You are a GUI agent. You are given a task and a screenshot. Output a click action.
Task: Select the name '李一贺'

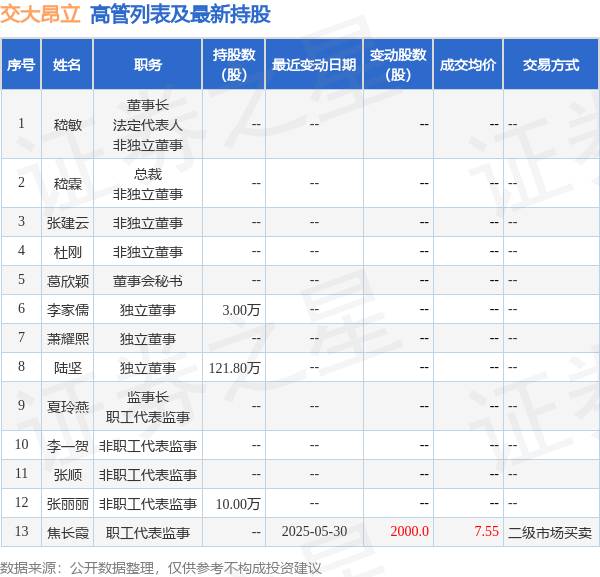point(68,446)
